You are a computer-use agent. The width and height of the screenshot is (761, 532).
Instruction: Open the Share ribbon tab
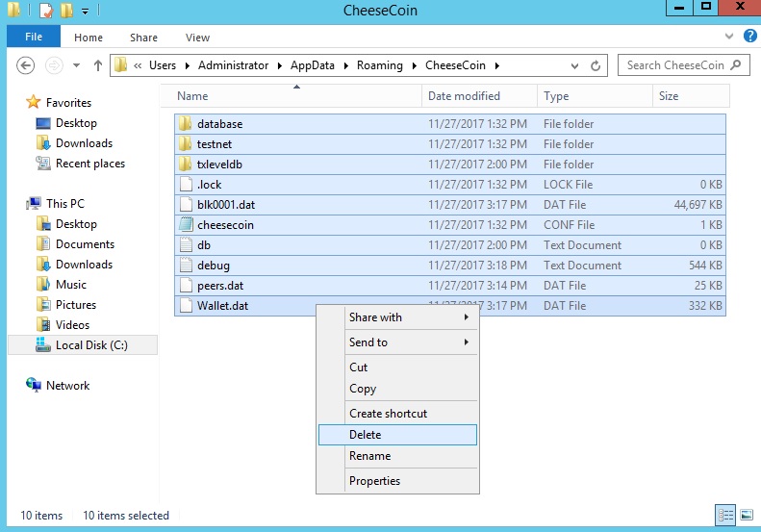click(x=143, y=38)
